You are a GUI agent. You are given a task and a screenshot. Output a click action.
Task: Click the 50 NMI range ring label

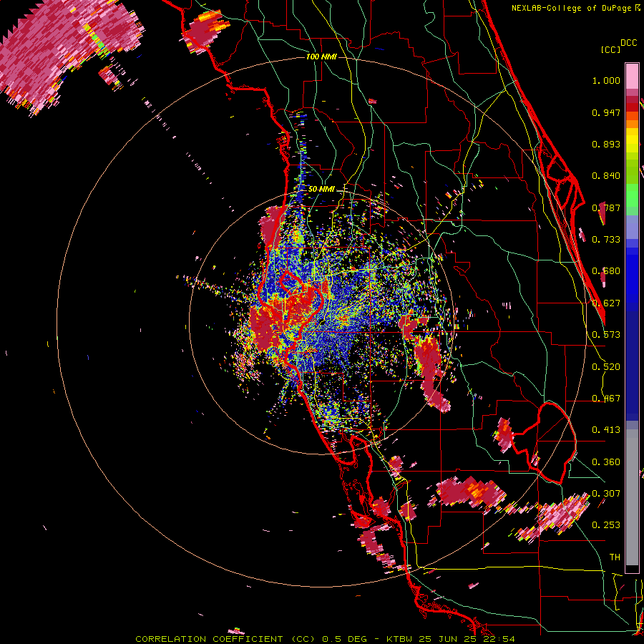321,190
